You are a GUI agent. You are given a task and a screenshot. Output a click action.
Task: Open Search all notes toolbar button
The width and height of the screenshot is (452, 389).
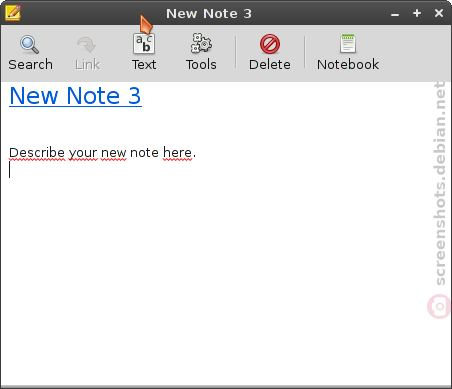pos(30,53)
